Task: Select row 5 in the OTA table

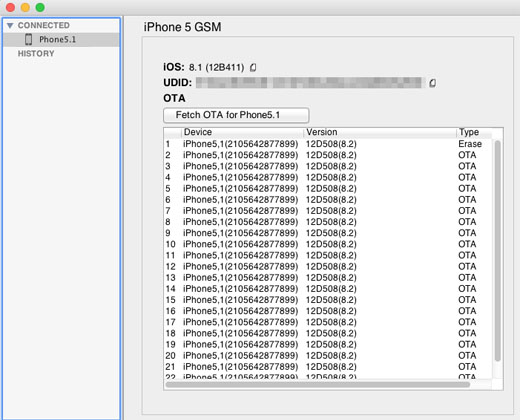Action: coord(328,189)
